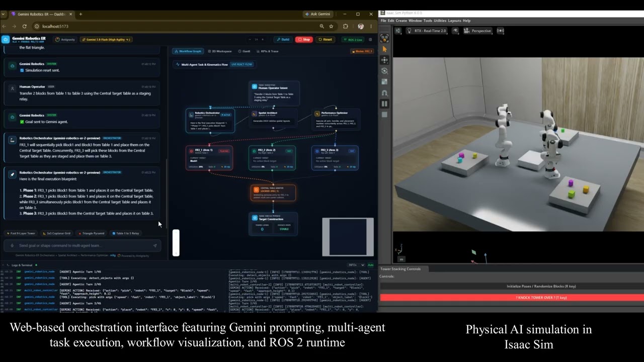Open the Perspective camera dropdown
This screenshot has height=362, width=644.
pos(477,31)
